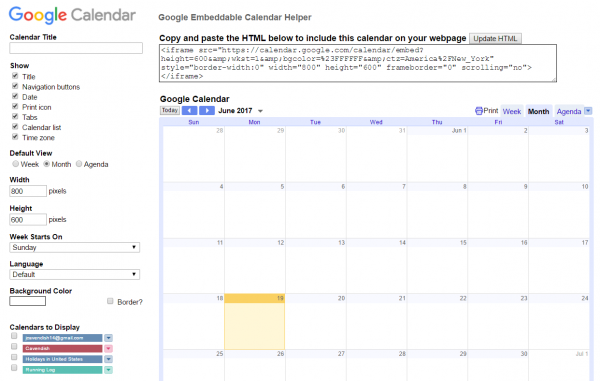Open color menu for Holidays in United States
Image resolution: width=600 pixels, height=381 pixels.
109,359
